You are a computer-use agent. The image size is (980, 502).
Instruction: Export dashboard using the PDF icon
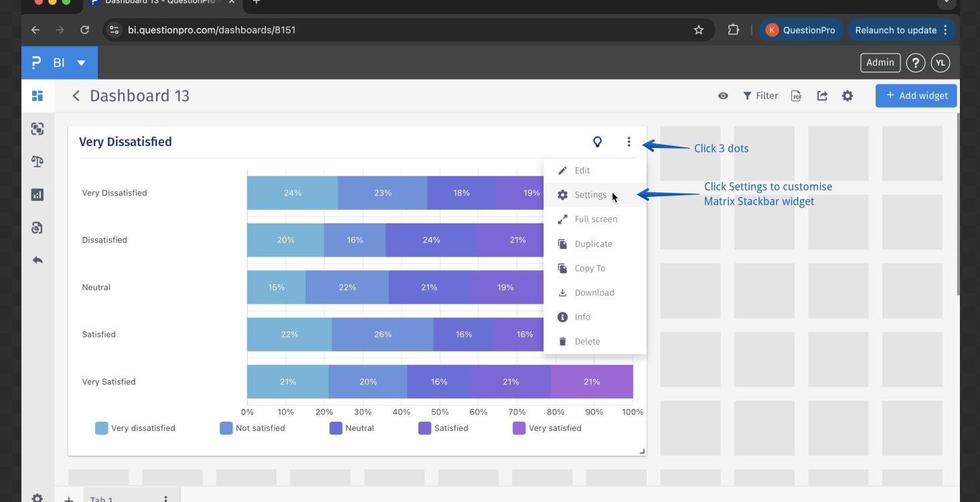[x=796, y=96]
